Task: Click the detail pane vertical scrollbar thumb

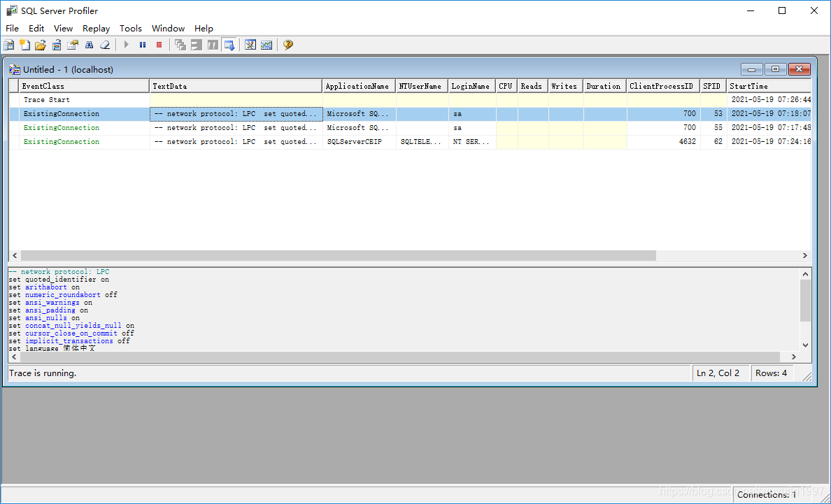Action: tap(805, 301)
